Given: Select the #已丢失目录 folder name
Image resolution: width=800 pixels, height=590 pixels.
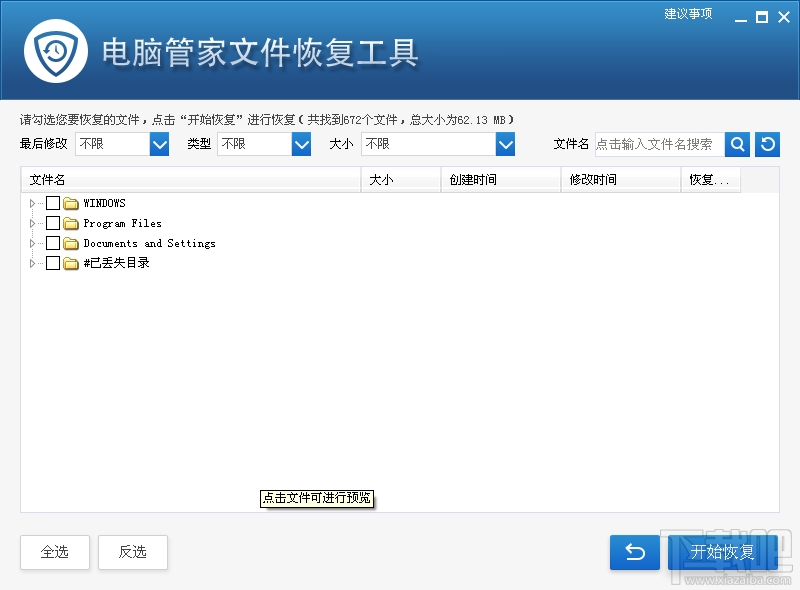Looking at the screenshot, I should click(x=116, y=263).
